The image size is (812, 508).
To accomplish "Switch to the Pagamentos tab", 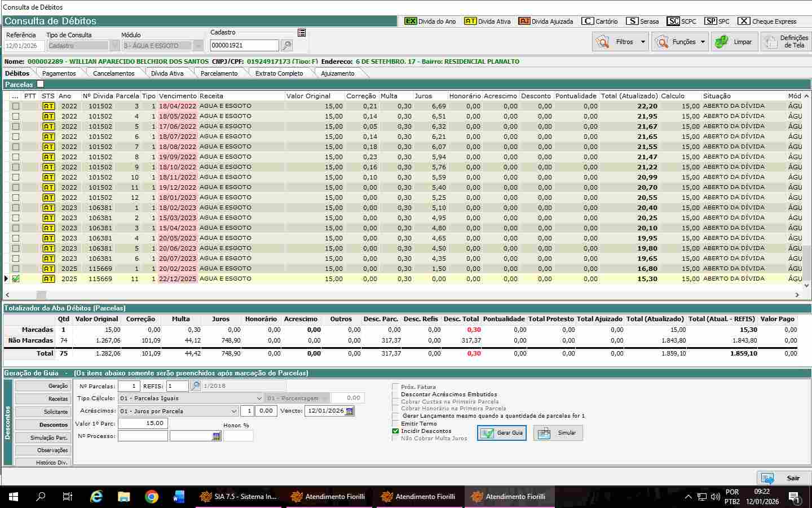I will coord(59,73).
